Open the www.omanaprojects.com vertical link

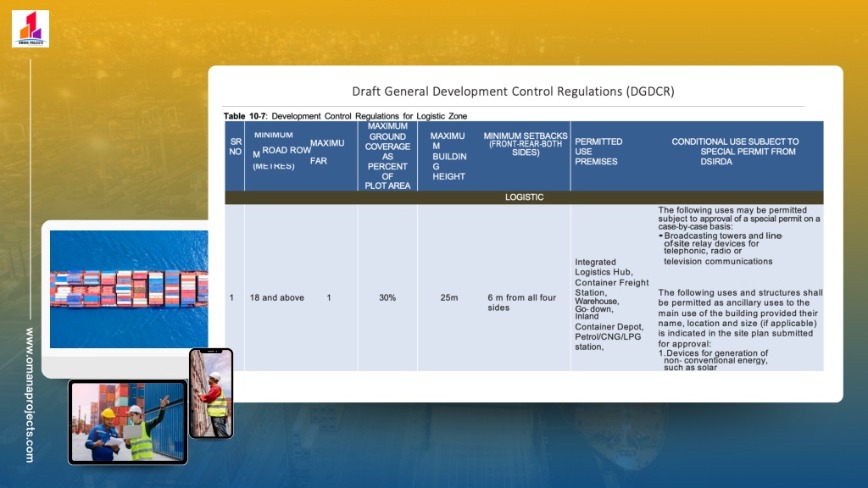tap(31, 394)
